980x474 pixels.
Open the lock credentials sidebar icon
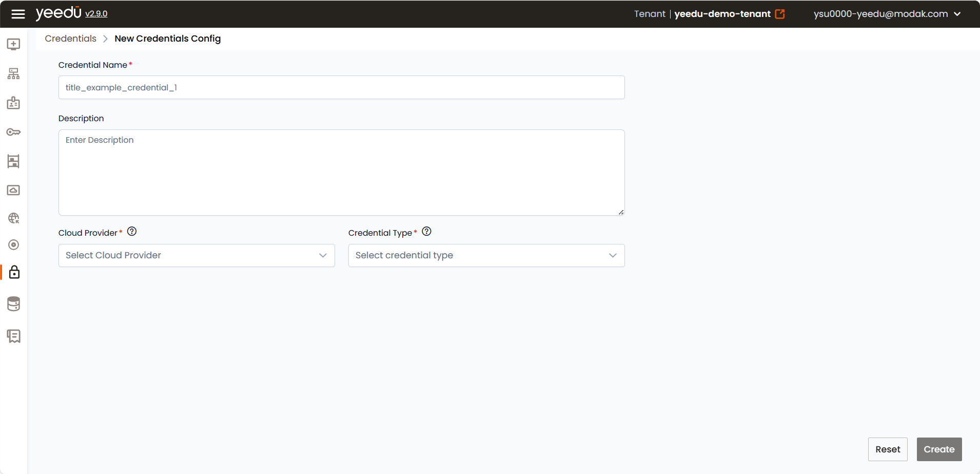pos(14,272)
